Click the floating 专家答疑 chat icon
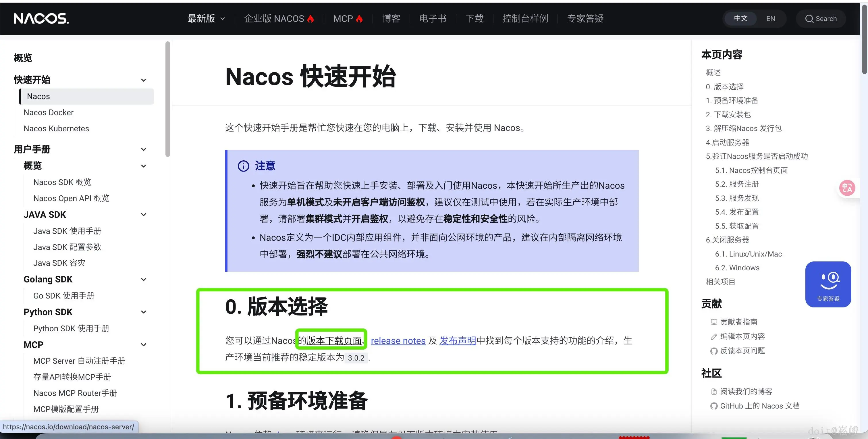 [x=828, y=284]
